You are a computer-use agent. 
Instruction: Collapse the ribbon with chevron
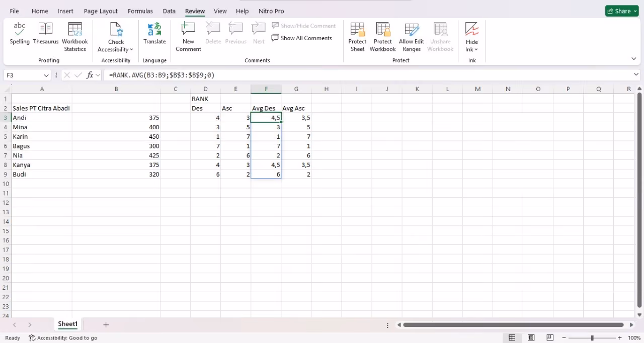point(633,59)
